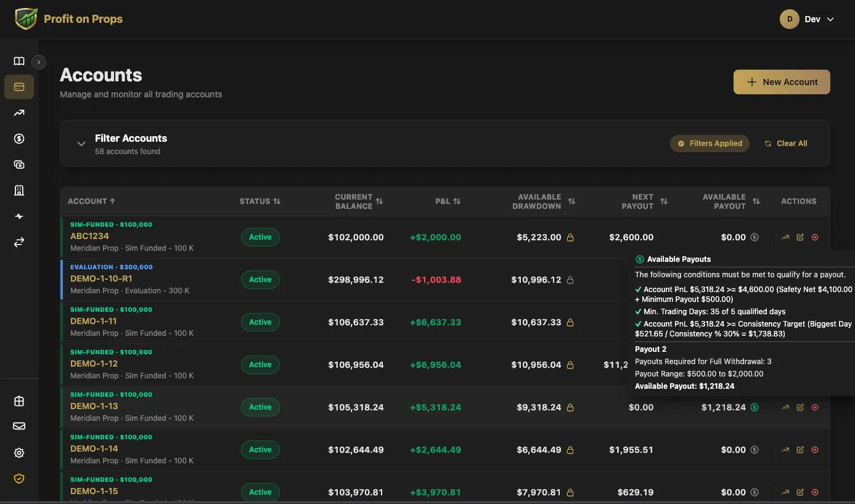This screenshot has width=855, height=504.
Task: Click the delete icon for ABC1234 row
Action: (815, 237)
